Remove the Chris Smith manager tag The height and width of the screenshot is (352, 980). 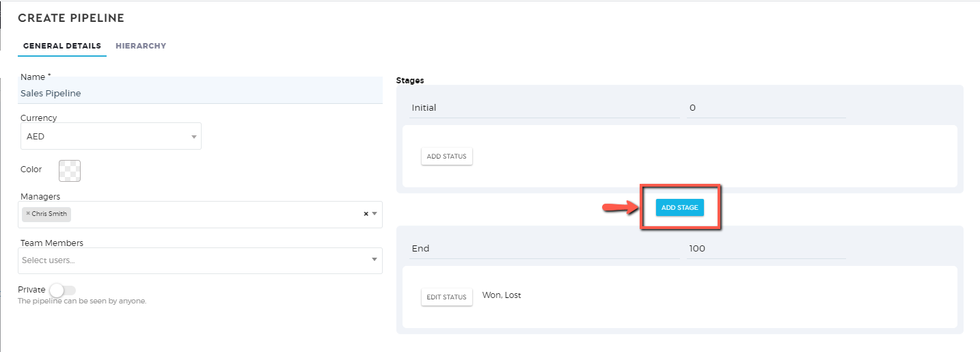click(x=28, y=213)
